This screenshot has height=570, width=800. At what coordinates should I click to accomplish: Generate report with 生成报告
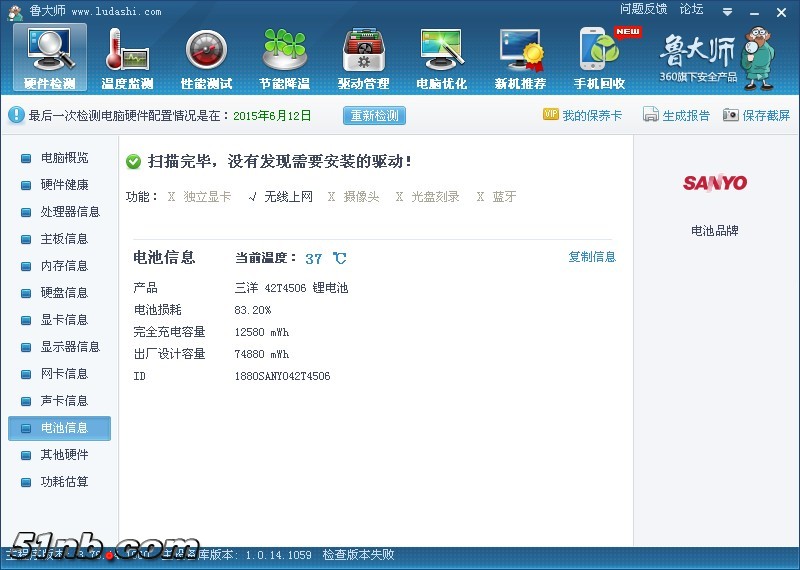tap(676, 115)
